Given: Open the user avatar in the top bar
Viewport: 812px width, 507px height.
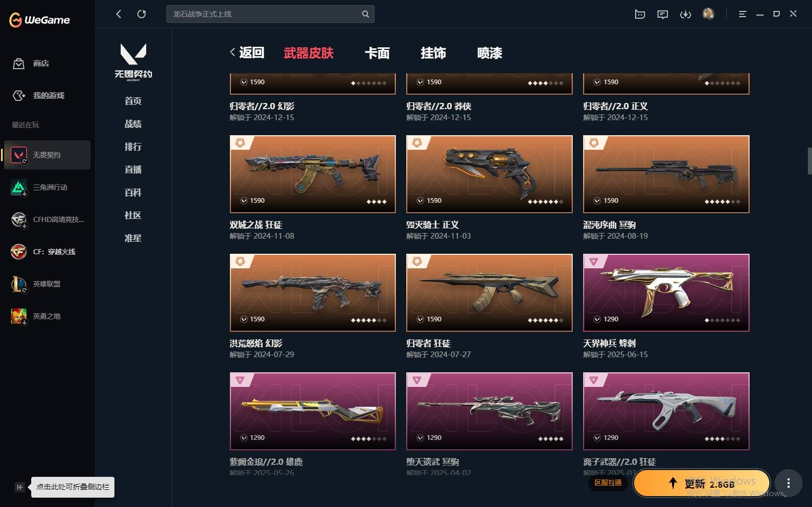Looking at the screenshot, I should click(708, 14).
